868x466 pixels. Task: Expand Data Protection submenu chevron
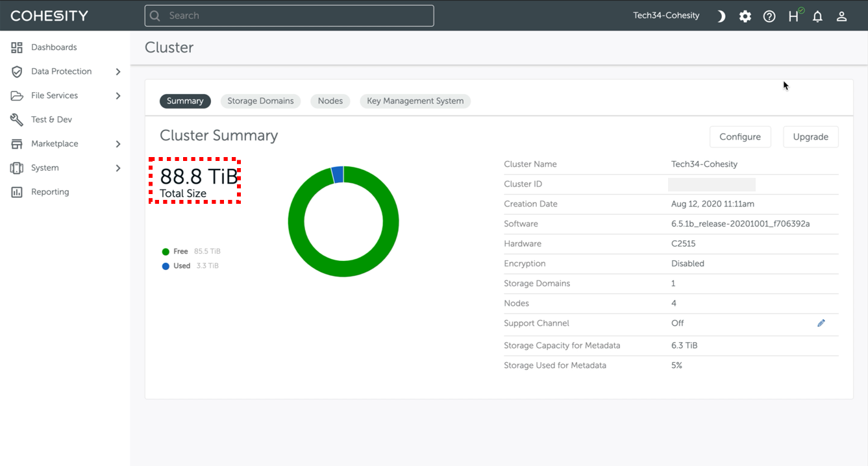point(118,71)
